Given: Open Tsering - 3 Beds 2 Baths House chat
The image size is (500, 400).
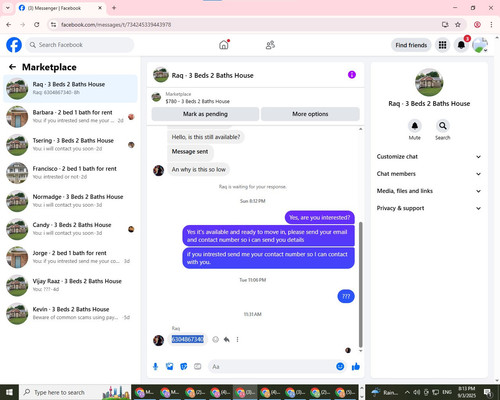Looking at the screenshot, I should [x=70, y=145].
